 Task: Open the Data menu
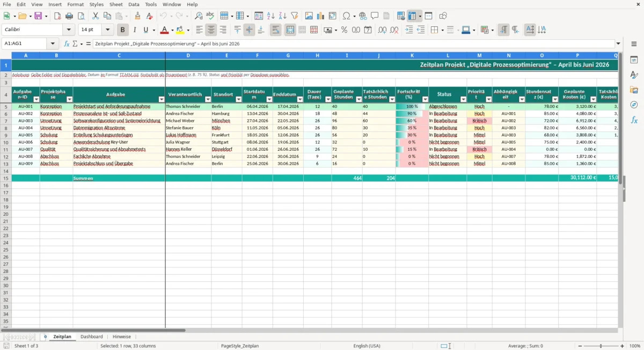pos(134,4)
